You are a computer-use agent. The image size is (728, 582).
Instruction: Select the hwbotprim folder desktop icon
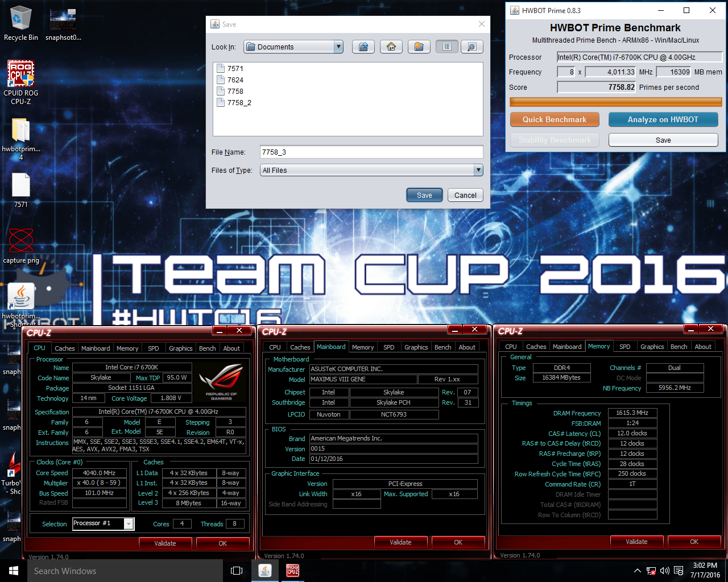(21, 139)
